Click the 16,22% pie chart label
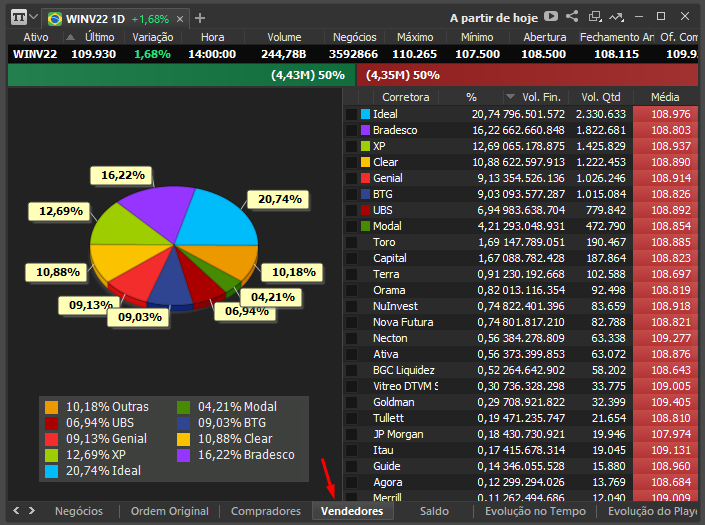Screen dimensions: 705x525 pyautogui.click(x=122, y=175)
